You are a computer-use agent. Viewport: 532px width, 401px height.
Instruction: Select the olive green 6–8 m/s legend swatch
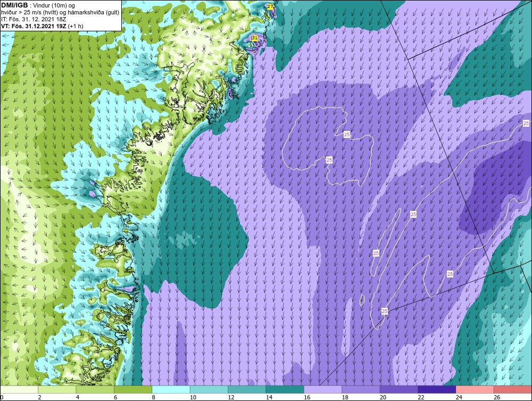133,390
